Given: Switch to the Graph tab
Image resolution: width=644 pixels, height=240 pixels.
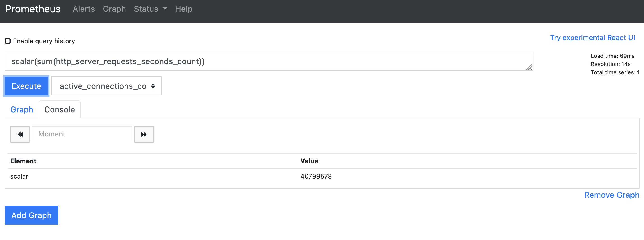Looking at the screenshot, I should pos(22,109).
